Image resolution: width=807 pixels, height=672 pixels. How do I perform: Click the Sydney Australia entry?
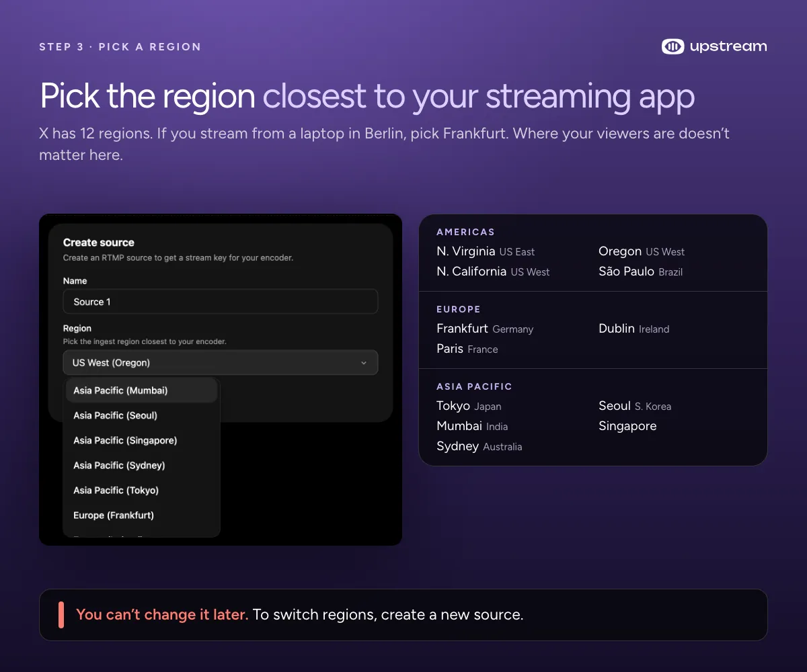tap(479, 446)
